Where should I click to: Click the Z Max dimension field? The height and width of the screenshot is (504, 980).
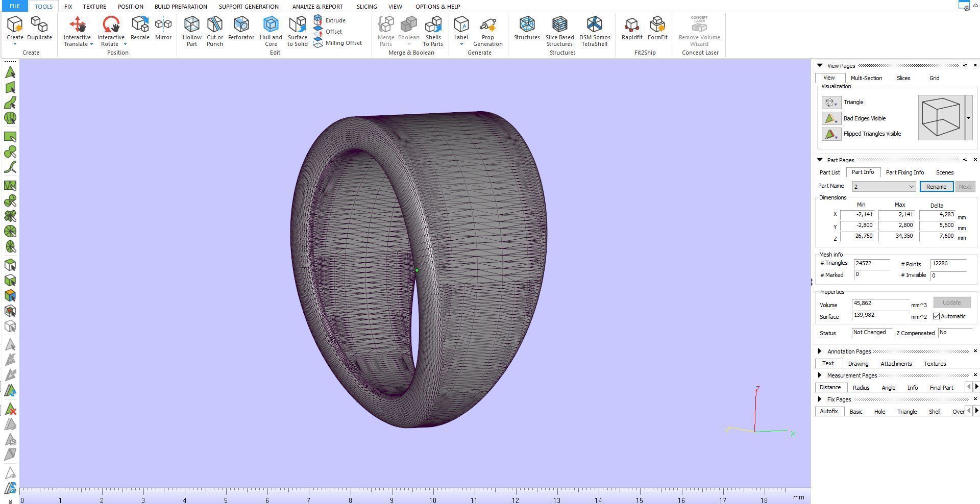[x=897, y=236]
